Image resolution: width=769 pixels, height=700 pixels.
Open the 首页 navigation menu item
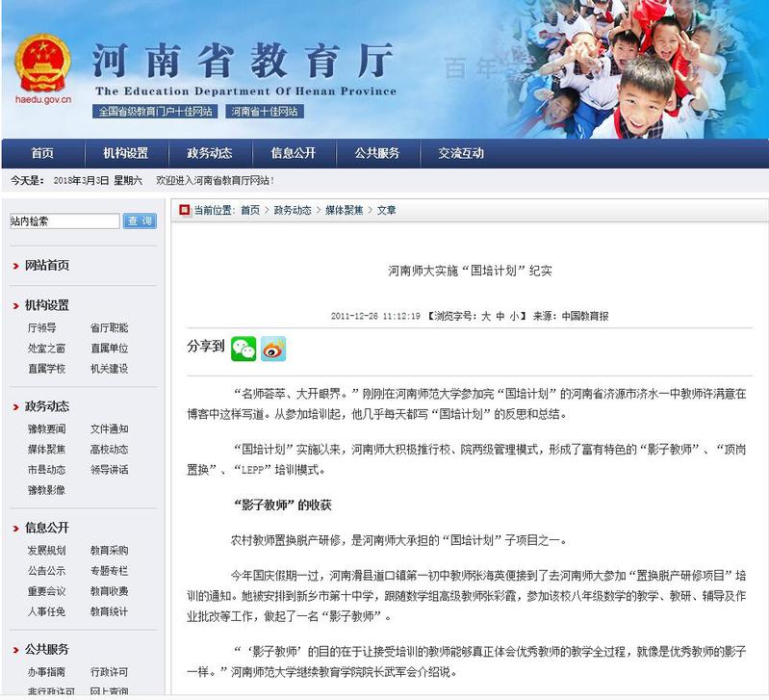(42, 153)
